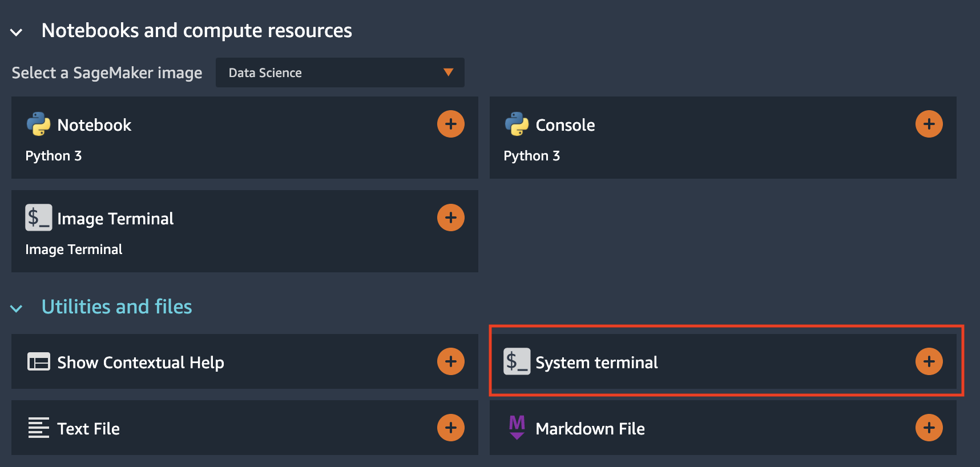The height and width of the screenshot is (467, 980).
Task: Click the Show Contextual Help panel icon
Action: point(39,362)
